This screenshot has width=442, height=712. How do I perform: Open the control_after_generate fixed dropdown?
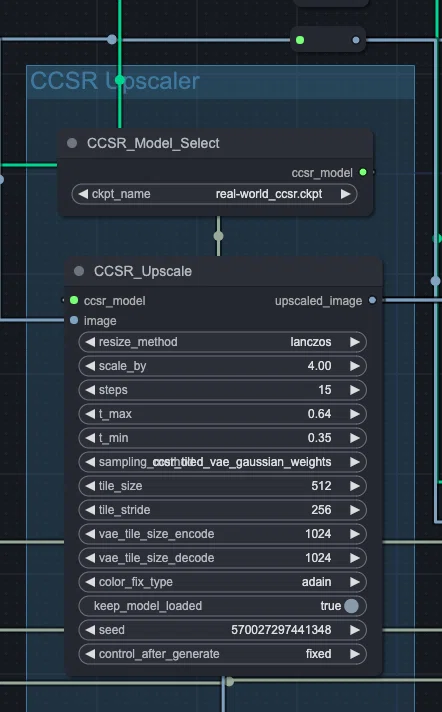pos(222,654)
